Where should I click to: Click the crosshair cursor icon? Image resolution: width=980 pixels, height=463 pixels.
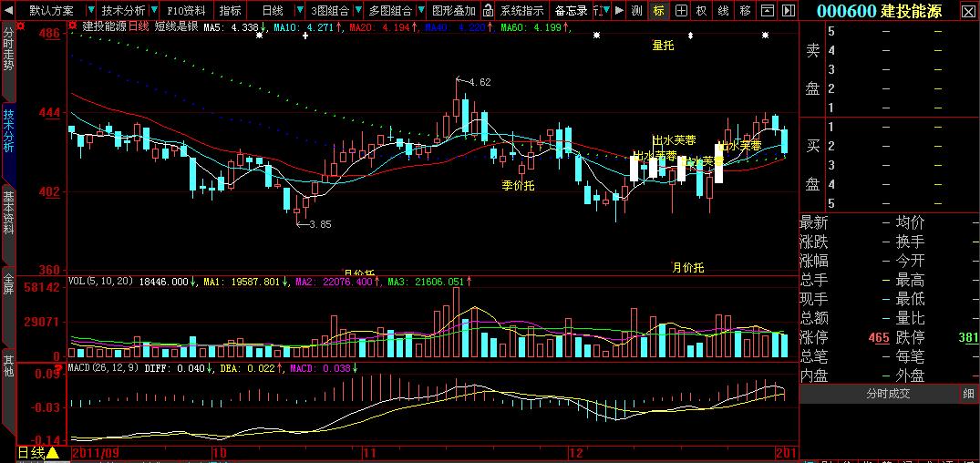[679, 11]
